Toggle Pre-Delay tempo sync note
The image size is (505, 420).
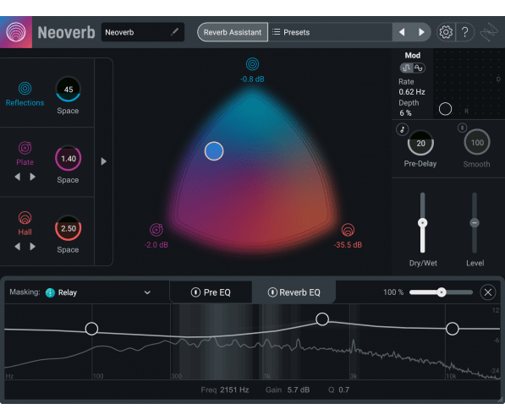[x=403, y=129]
